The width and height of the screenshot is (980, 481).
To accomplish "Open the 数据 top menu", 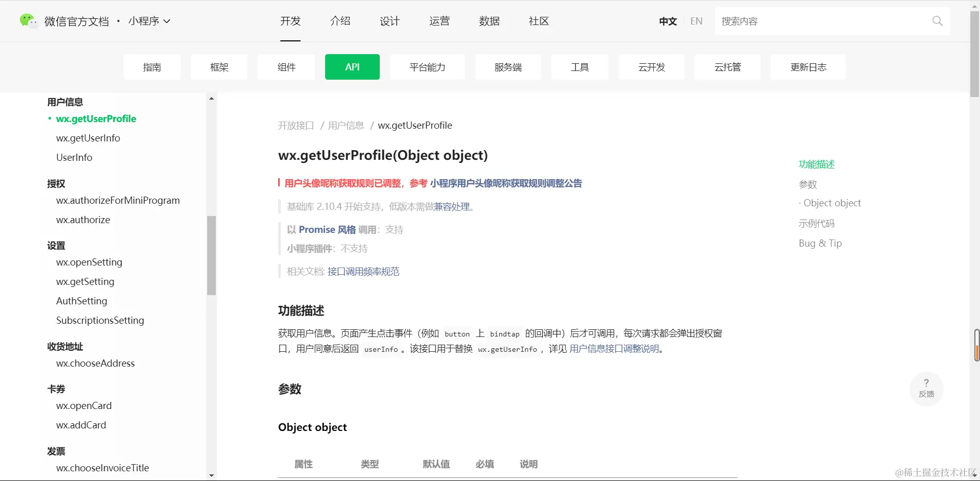I will (489, 21).
